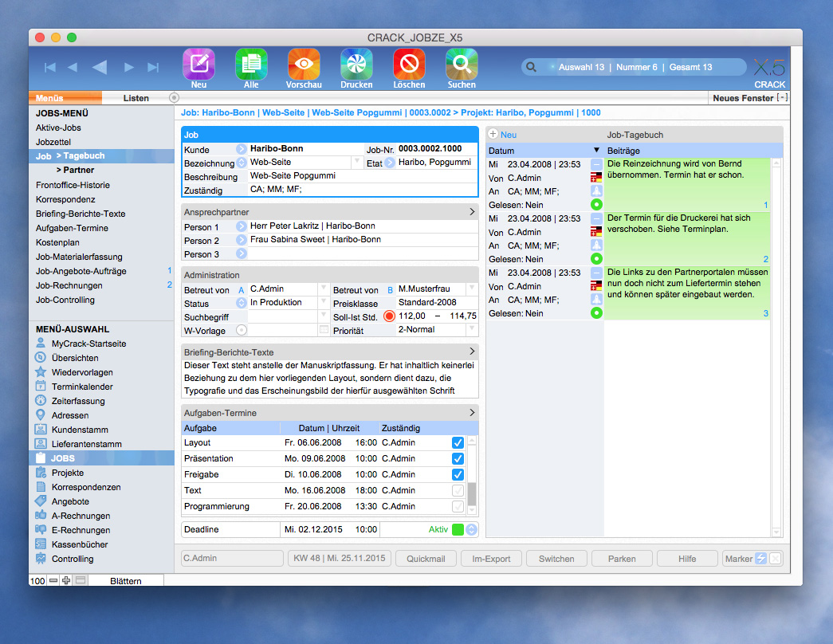The height and width of the screenshot is (644, 833).
Task: Uncheck the Layout task checkbox
Action: click(458, 442)
